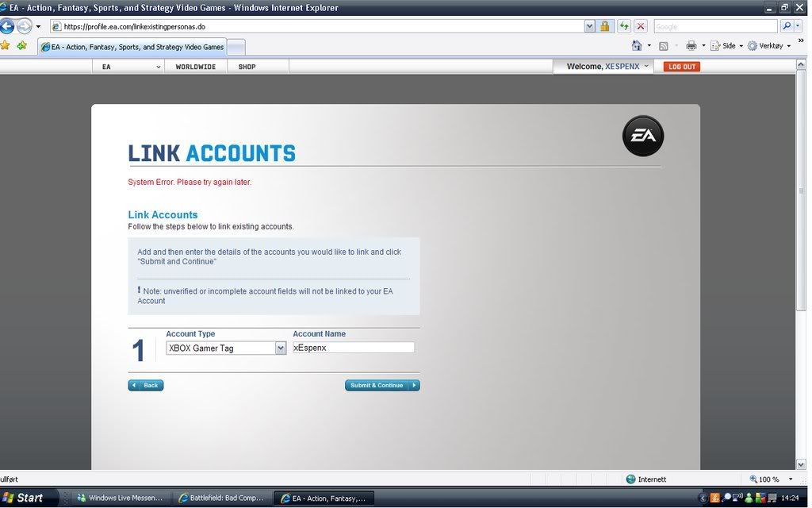Open search provider options dropdown

pyautogui.click(x=798, y=26)
